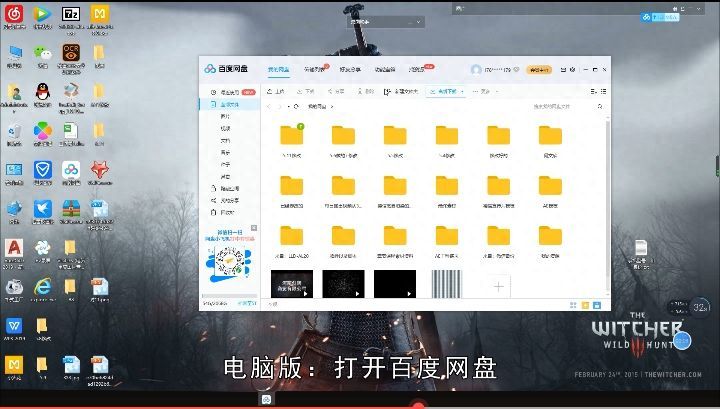The height and width of the screenshot is (409, 720).
Task: Click the 下载 download toolbar button
Action: click(x=305, y=92)
